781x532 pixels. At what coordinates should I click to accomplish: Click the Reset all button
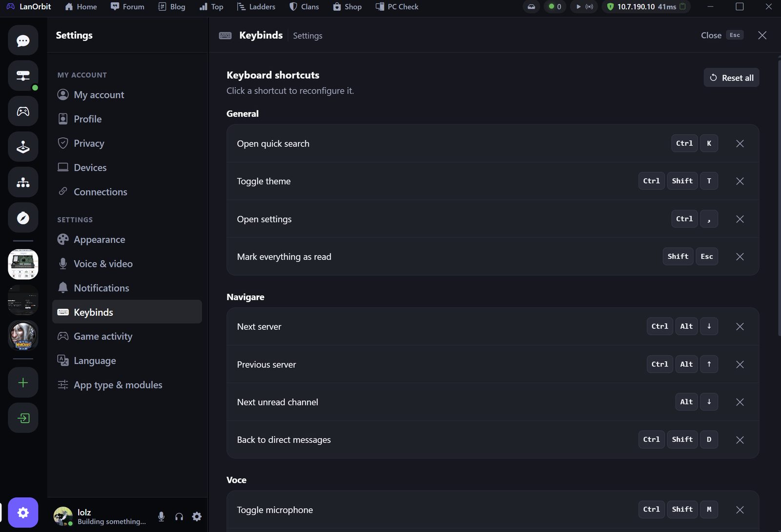(731, 78)
